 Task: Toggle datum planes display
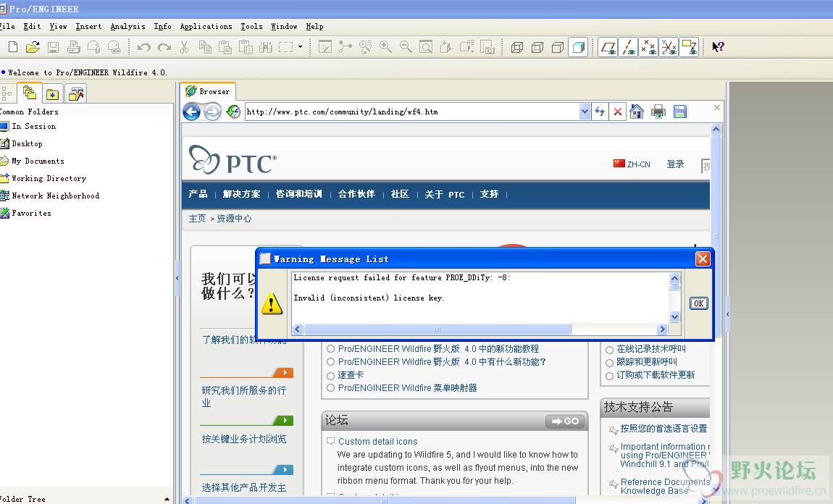608,47
